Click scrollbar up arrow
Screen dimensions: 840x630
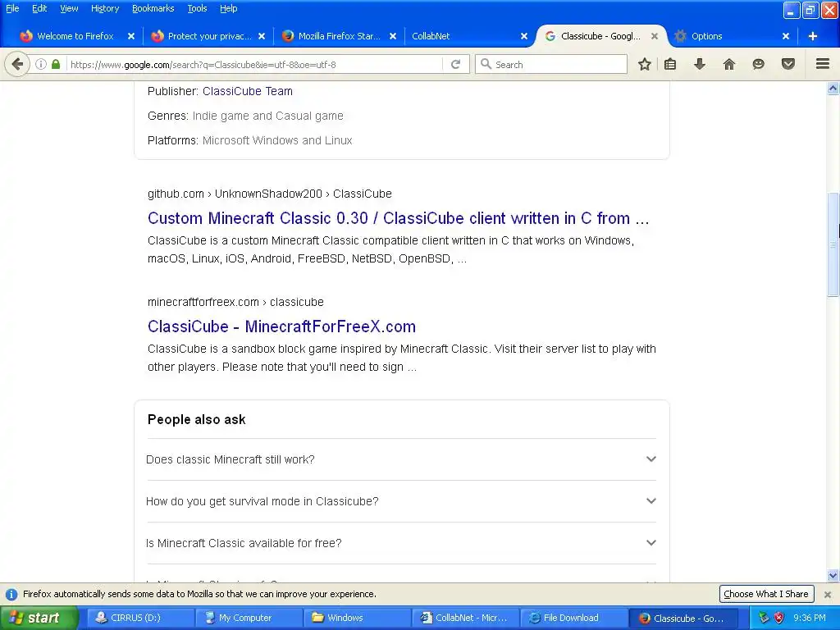(x=833, y=89)
